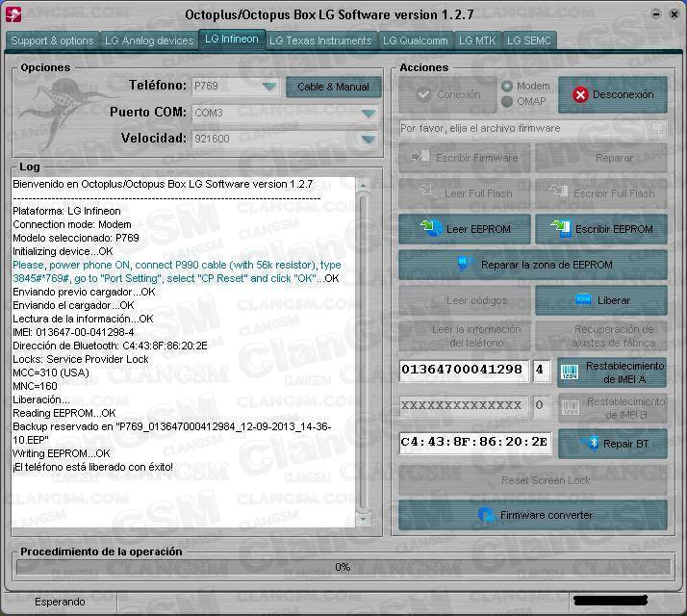Click Leer la información del teléfono
The image size is (687, 616).
click(465, 336)
